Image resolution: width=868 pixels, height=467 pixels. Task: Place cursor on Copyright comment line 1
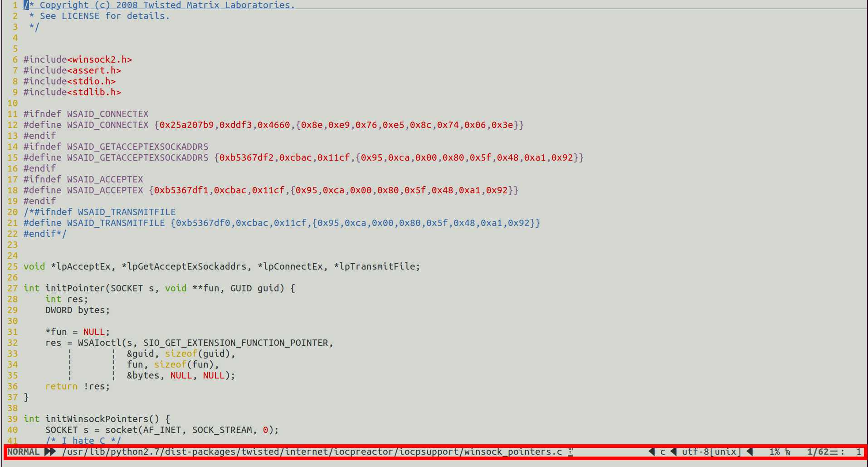coord(159,5)
